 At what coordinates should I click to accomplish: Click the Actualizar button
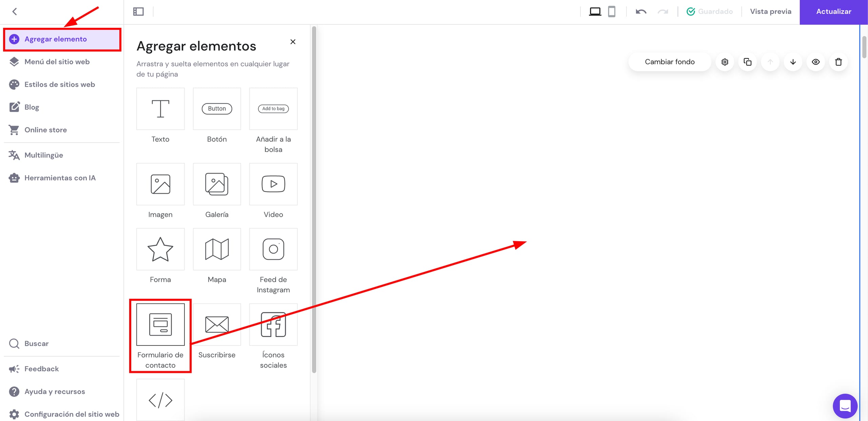click(x=834, y=12)
